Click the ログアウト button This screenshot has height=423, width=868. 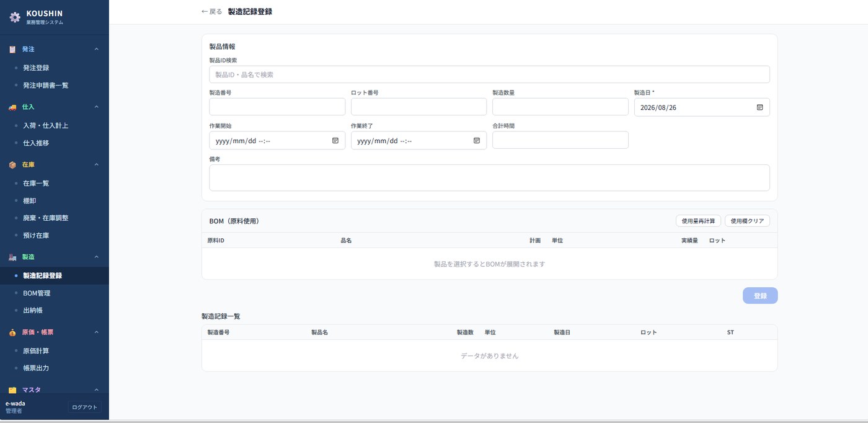point(84,407)
